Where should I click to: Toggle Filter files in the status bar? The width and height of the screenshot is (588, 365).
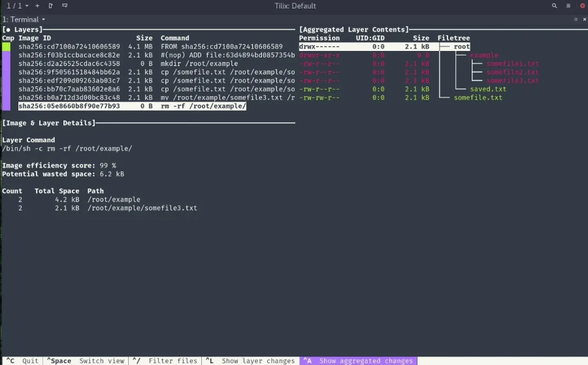click(x=165, y=360)
